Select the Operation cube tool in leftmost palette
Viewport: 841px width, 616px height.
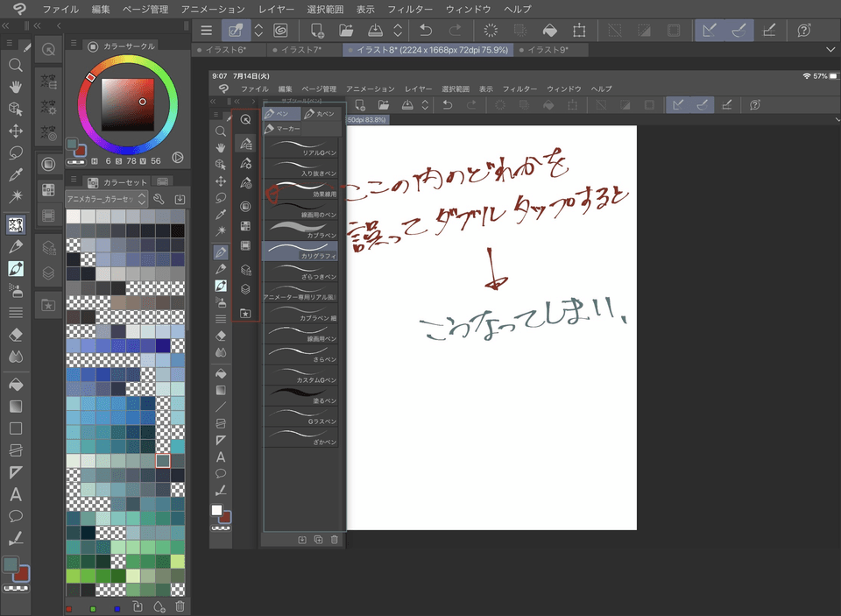click(16, 109)
